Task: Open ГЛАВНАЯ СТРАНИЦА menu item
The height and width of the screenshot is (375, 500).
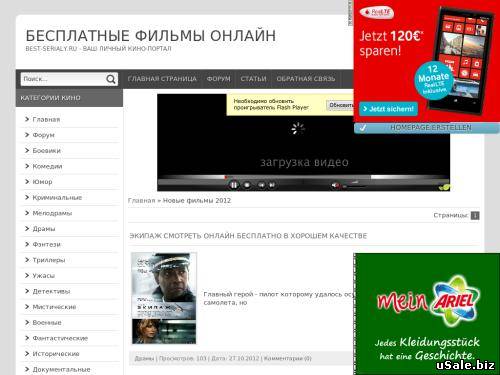Action: point(162,79)
